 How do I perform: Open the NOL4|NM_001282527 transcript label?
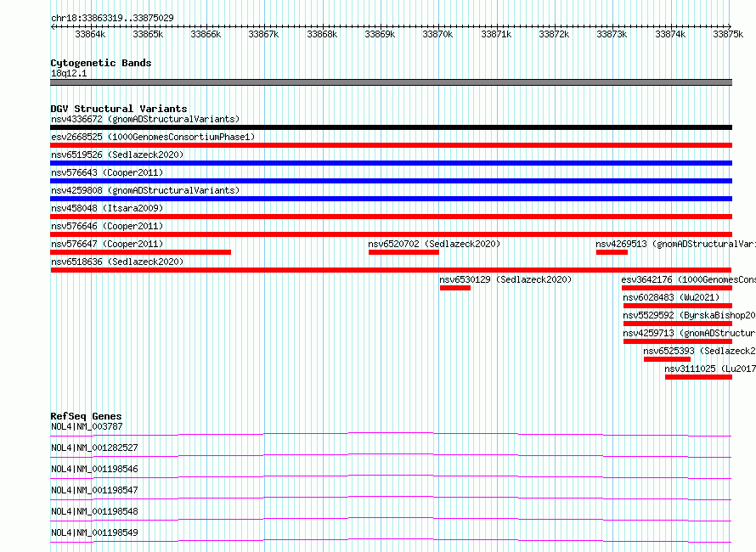(94, 448)
